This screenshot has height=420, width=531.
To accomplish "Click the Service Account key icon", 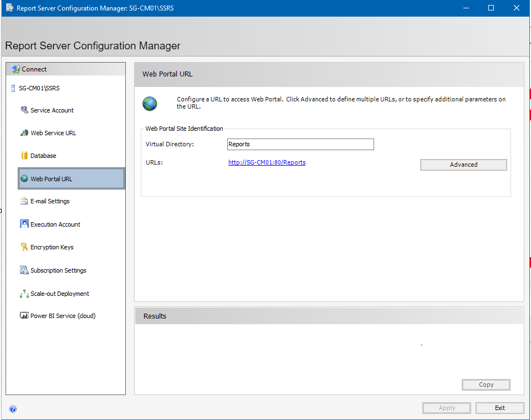I will pos(24,110).
